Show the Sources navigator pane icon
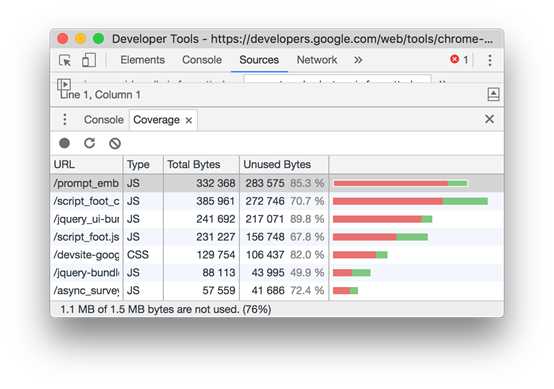Image resolution: width=554 pixels, height=389 pixels. click(x=64, y=84)
